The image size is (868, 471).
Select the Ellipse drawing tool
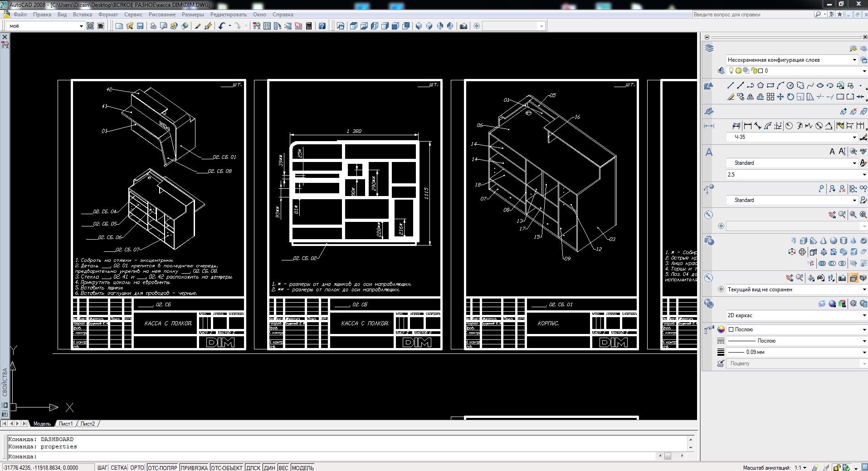click(820, 85)
